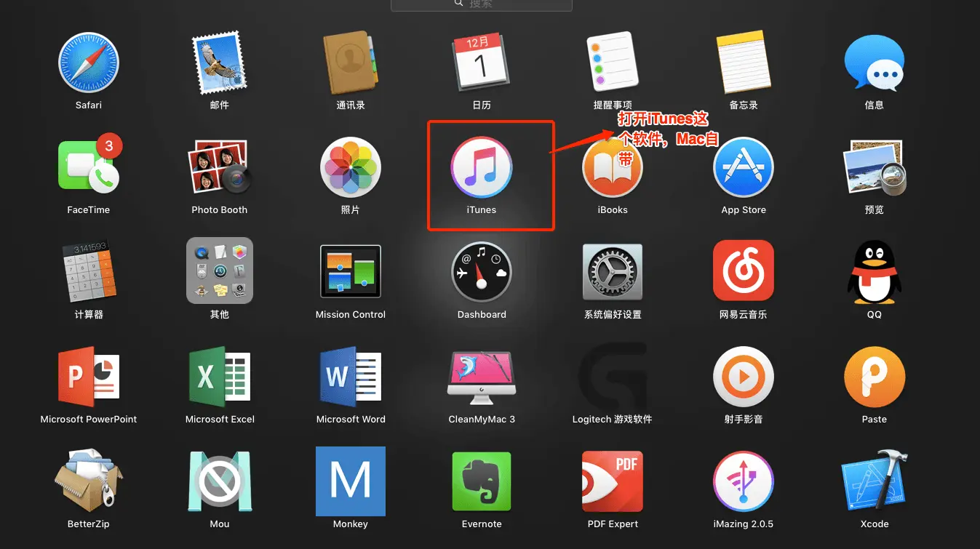
Task: Launch the Paste app
Action: click(x=875, y=377)
